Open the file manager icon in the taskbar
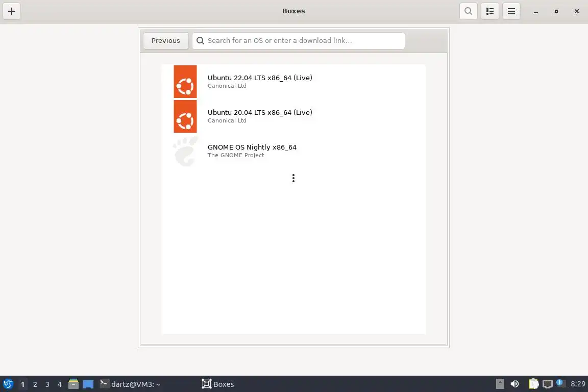The image size is (588, 392). click(x=73, y=384)
